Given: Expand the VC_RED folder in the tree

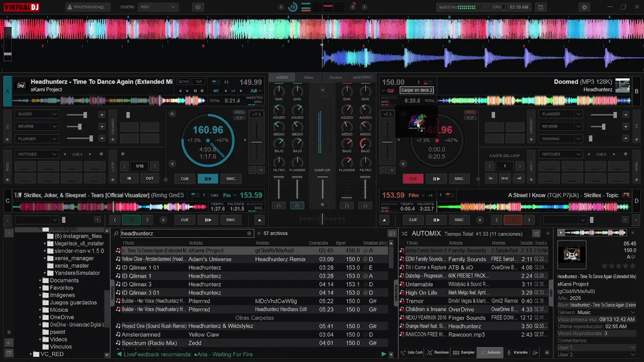Looking at the screenshot, I should coord(31,354).
